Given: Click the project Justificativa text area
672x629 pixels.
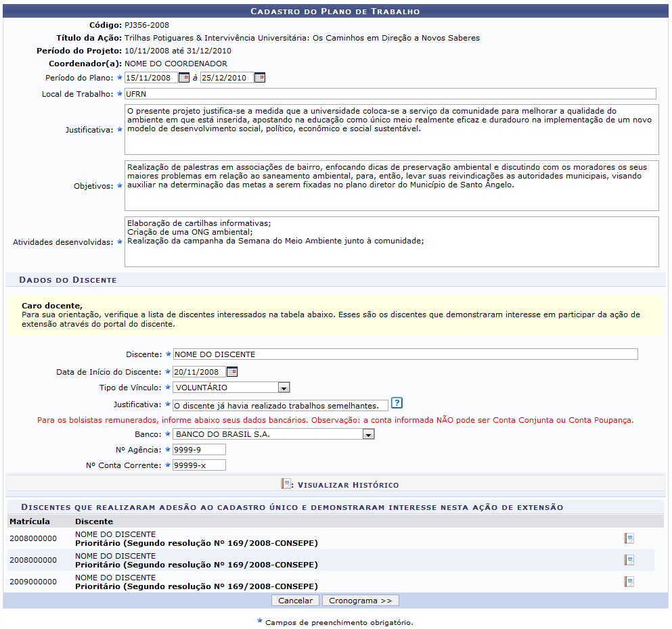Looking at the screenshot, I should pos(391,129).
